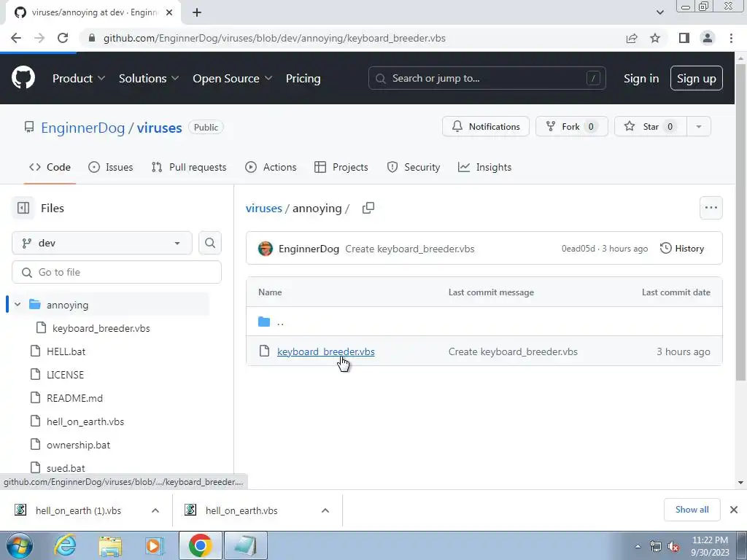Toggle the Chrome side panel icon
747x560 pixels.
[x=684, y=38]
